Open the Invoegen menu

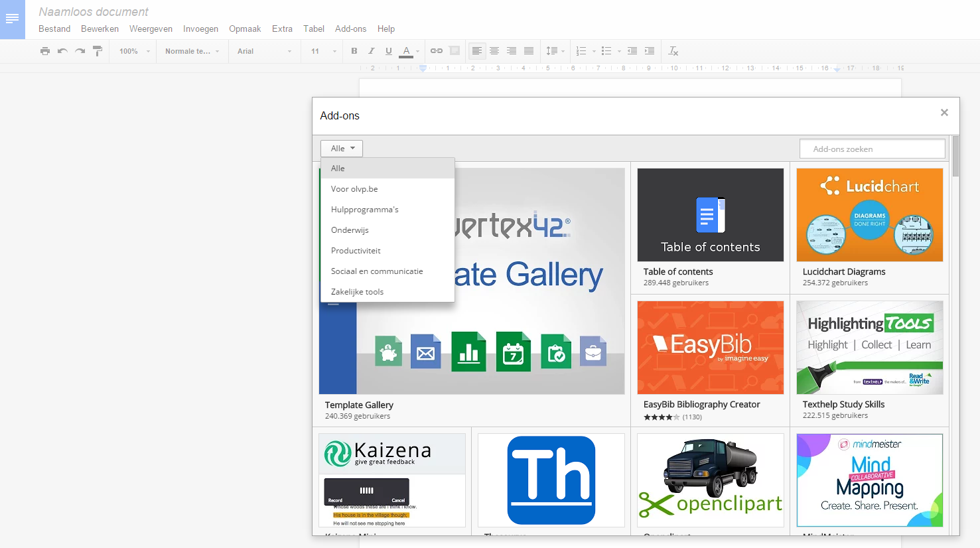coord(200,29)
